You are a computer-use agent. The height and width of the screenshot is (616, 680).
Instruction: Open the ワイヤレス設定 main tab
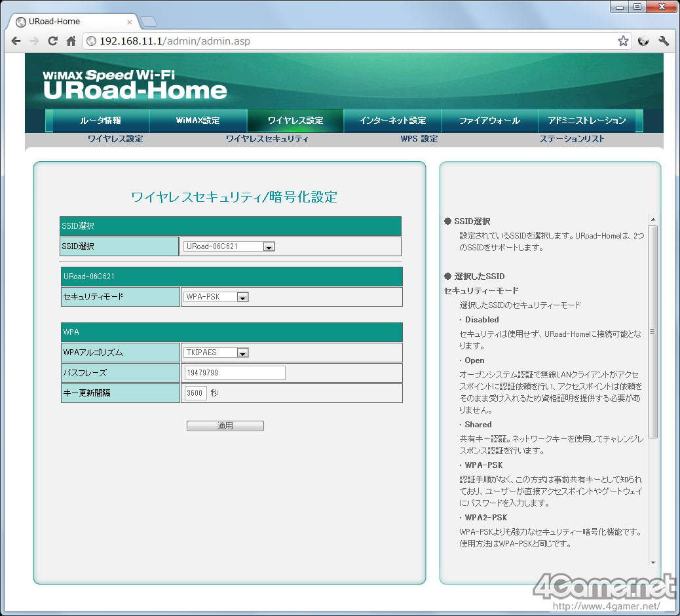coord(295,121)
